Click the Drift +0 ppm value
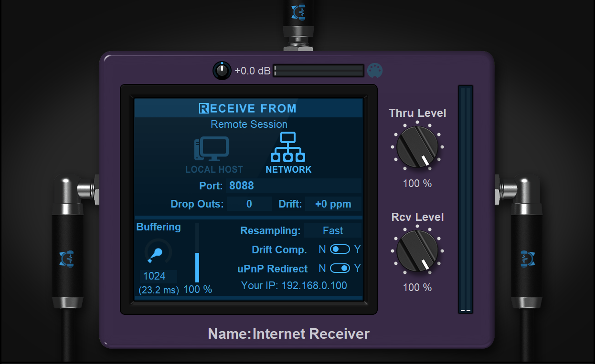 click(x=333, y=204)
